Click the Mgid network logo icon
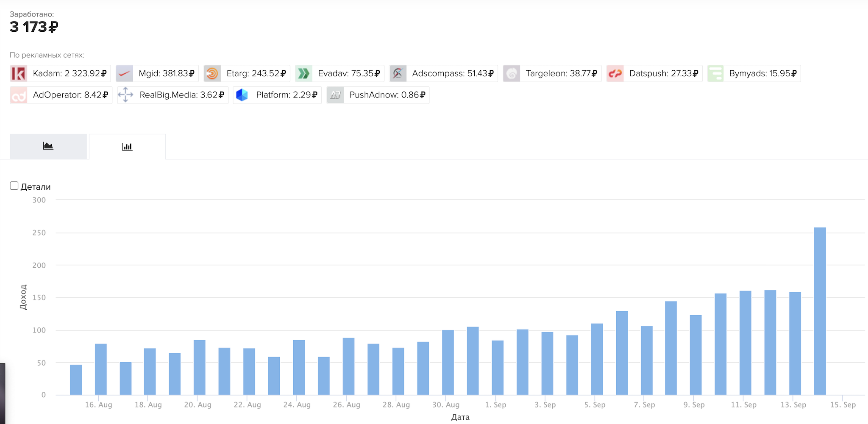The image size is (868, 424). point(125,74)
